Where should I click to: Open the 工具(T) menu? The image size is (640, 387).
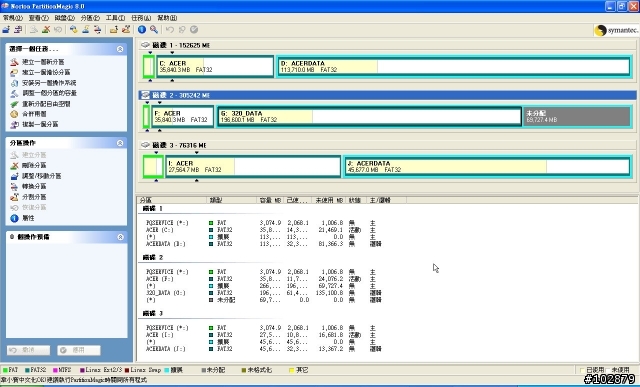pyautogui.click(x=116, y=18)
